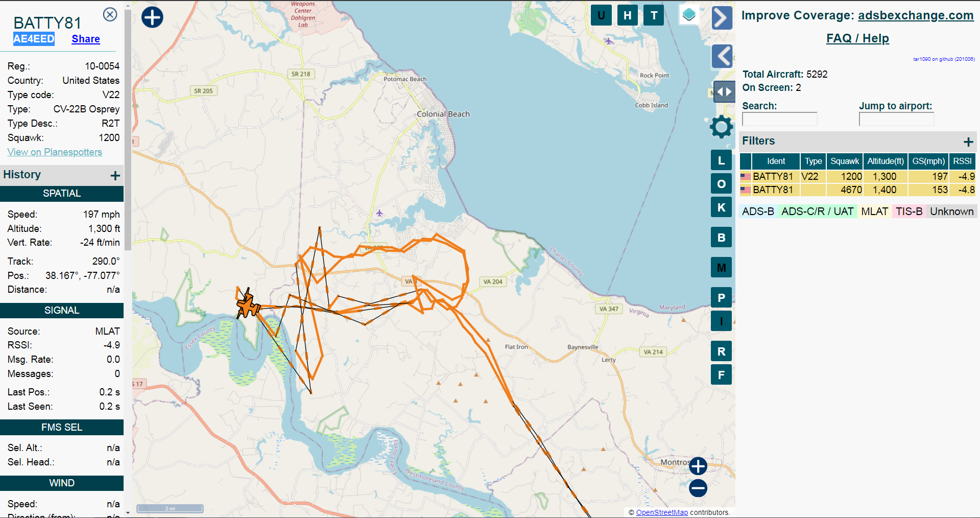Focus the Search input field

point(779,119)
